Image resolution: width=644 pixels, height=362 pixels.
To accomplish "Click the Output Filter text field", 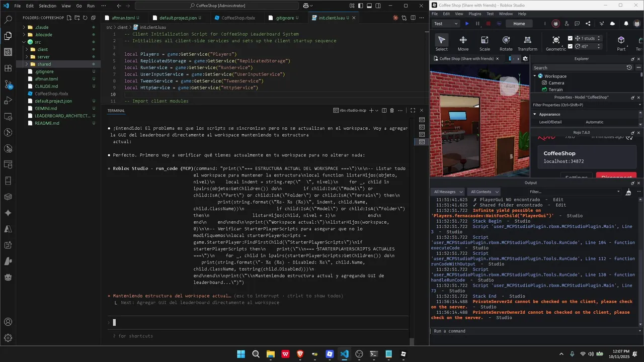I will 575,192.
